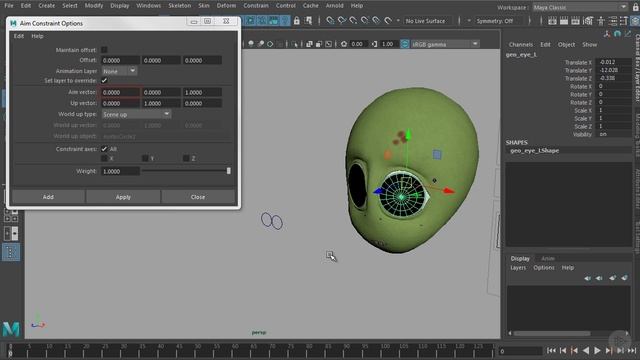Open render view clapperboard icon
Image resolution: width=640 pixels, height=360 pixels.
pos(552,21)
